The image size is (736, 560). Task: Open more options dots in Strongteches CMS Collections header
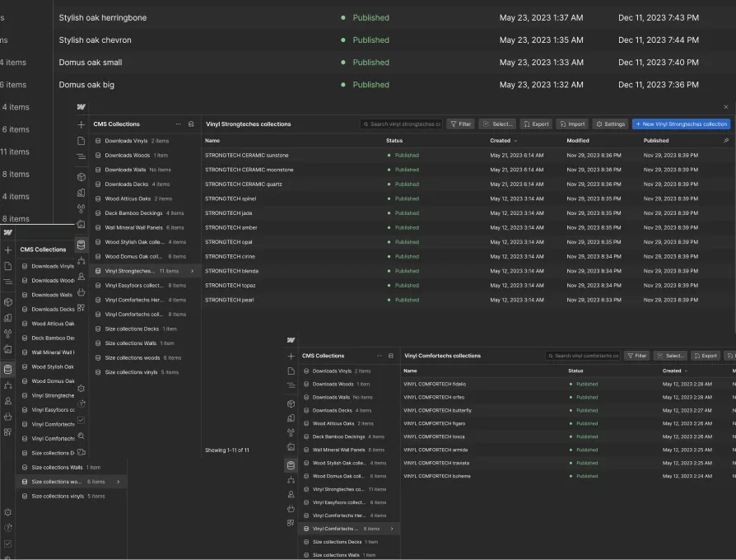(179, 124)
